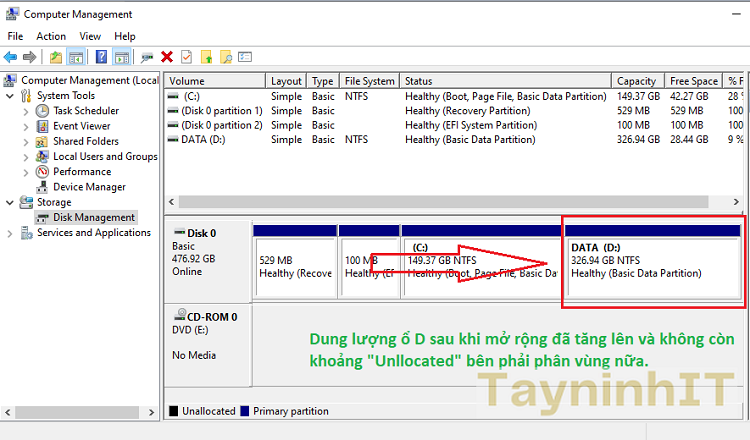The width and height of the screenshot is (750, 440).
Task: Toggle the Show/Hide Action Pane button
Action: (122, 57)
